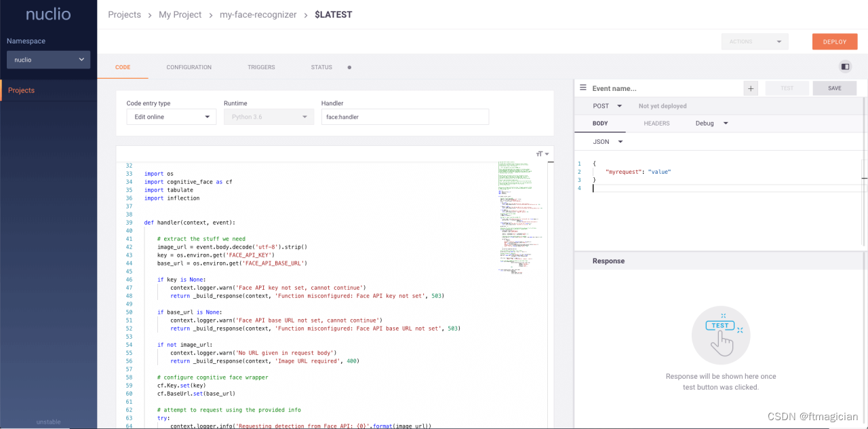Go to Projects in breadcrumb
Image resolution: width=868 pixels, height=429 pixels.
125,14
